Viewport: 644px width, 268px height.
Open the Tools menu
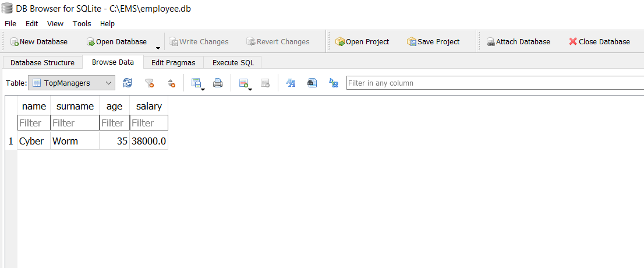point(82,24)
